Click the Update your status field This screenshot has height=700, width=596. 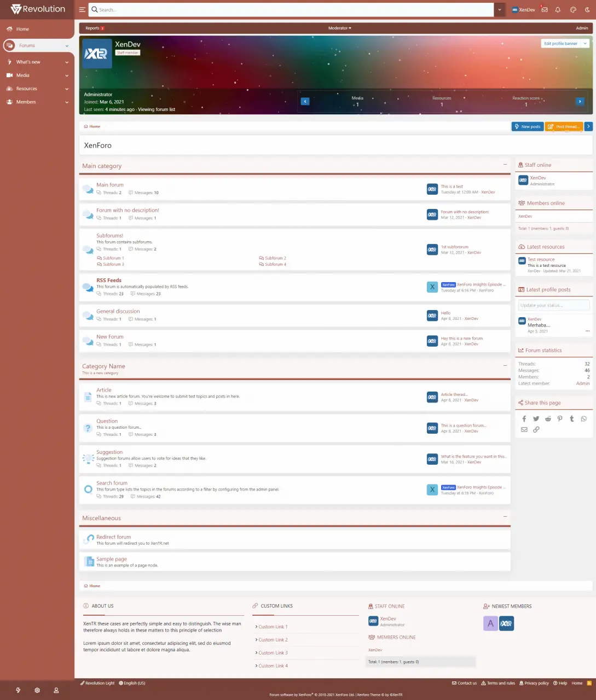(553, 305)
